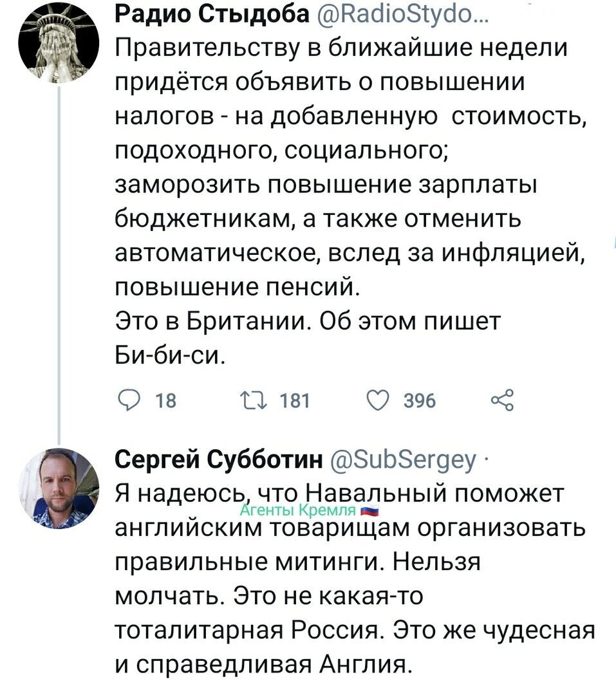
Task: Open Сергей Субботин's profile photo
Action: (58, 488)
